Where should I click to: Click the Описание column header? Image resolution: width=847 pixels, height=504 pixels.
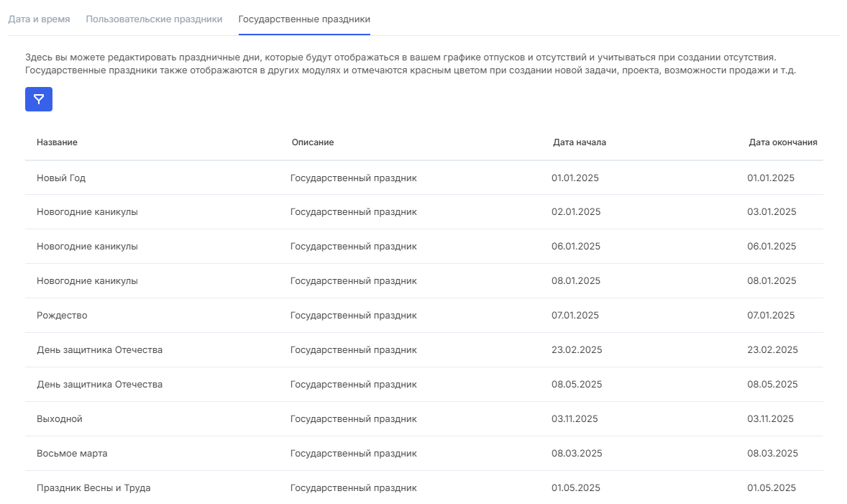[313, 142]
